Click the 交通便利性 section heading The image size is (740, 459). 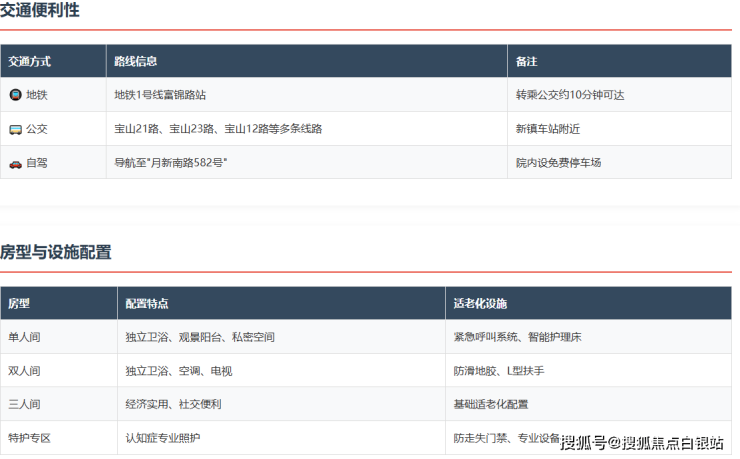click(40, 11)
